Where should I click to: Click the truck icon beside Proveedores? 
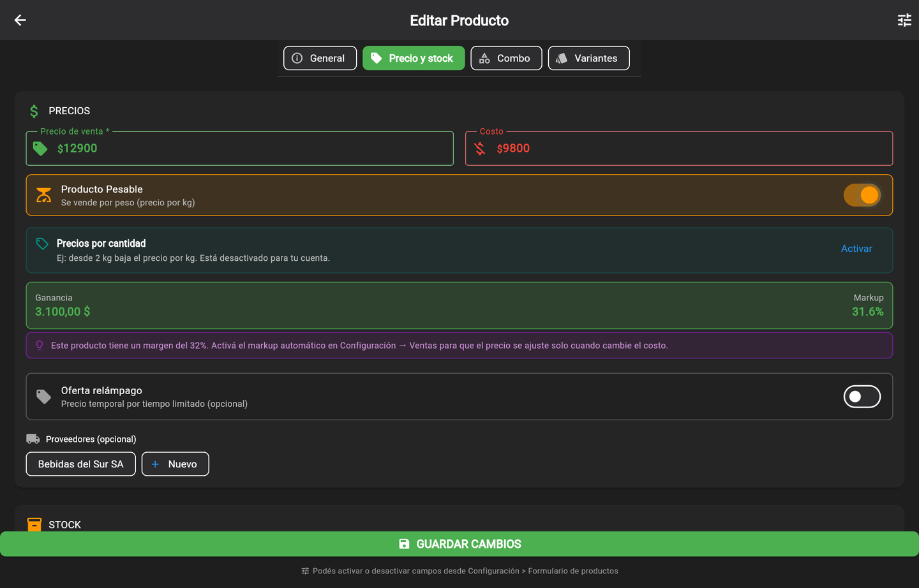click(x=33, y=439)
